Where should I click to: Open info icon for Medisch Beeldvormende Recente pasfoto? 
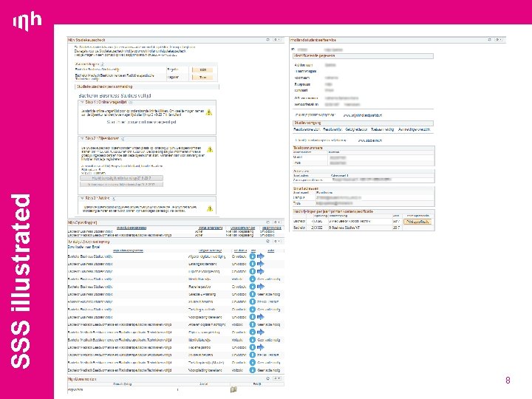point(253,347)
